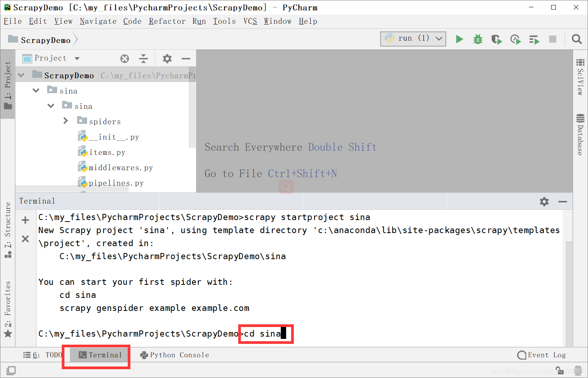Hide the Terminal panel with minus icon
588x378 pixels.
pyautogui.click(x=563, y=201)
